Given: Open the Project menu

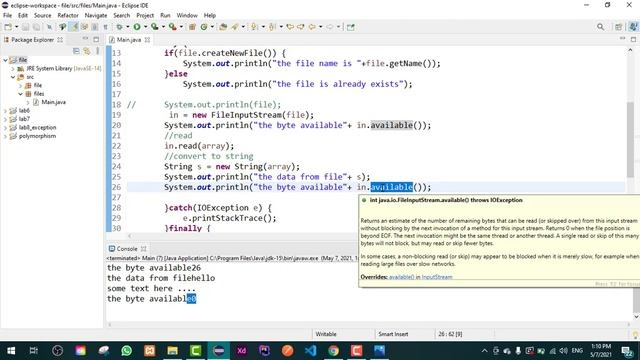Looking at the screenshot, I should (145, 15).
